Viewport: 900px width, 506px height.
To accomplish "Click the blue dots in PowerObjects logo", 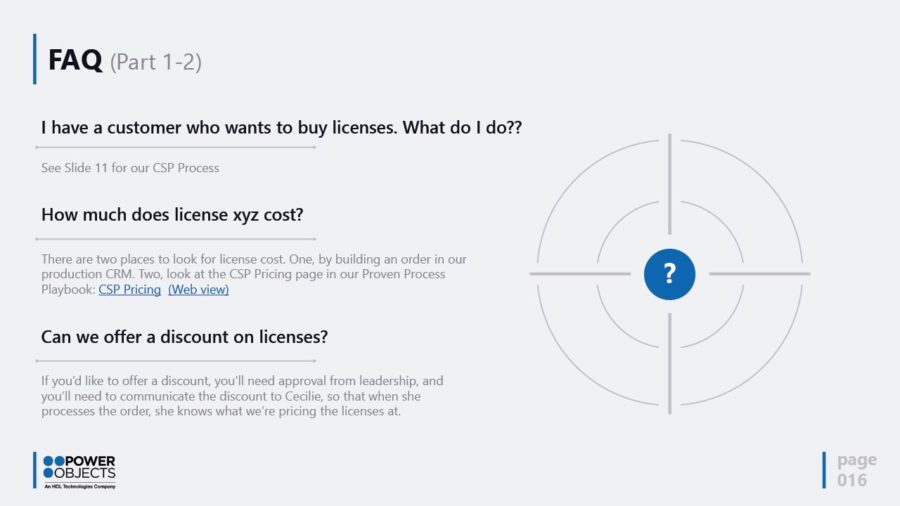I will [x=53, y=466].
